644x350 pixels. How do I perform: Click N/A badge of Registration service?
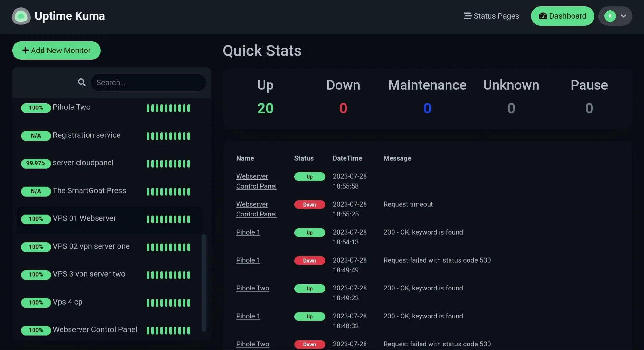[36, 136]
